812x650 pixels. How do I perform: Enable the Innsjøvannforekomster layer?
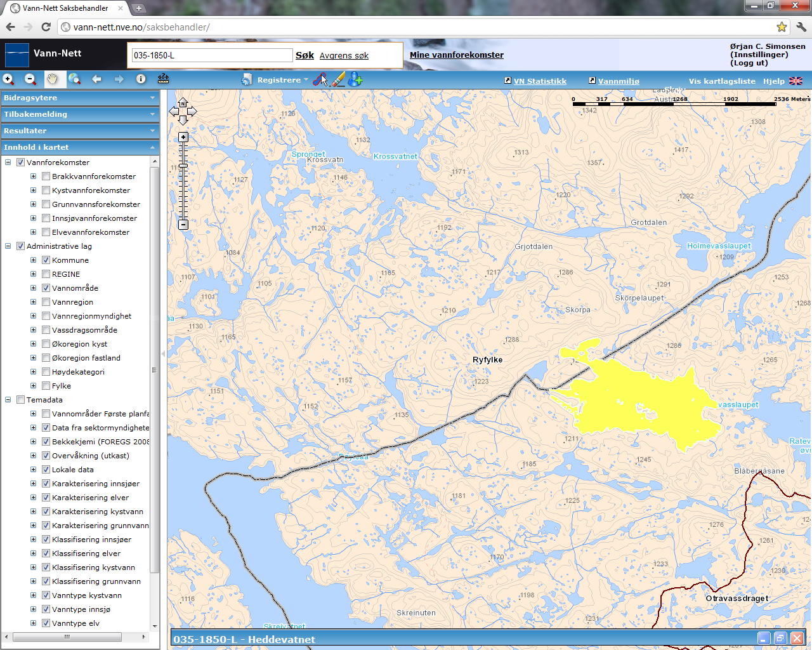coord(46,218)
